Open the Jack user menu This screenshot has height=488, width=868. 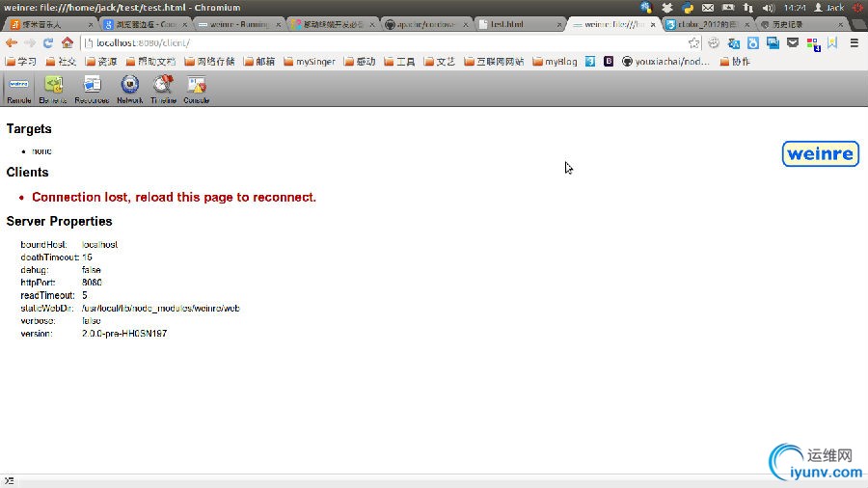click(x=828, y=7)
